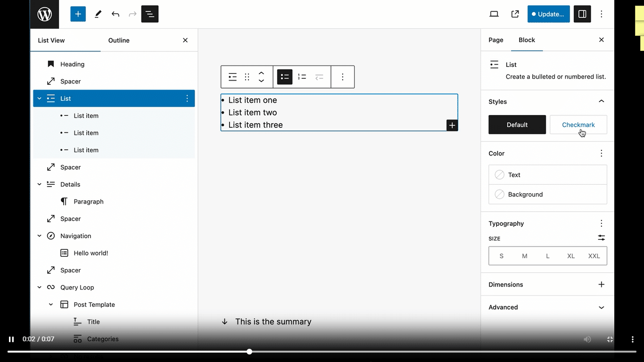This screenshot has height=362, width=644.
Task: Click the Navigation compass icon
Action: [x=51, y=236]
